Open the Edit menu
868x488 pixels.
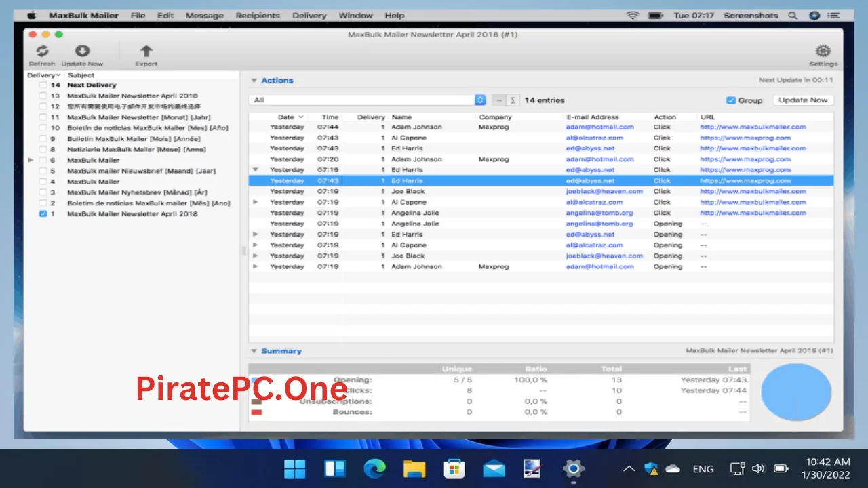(165, 16)
